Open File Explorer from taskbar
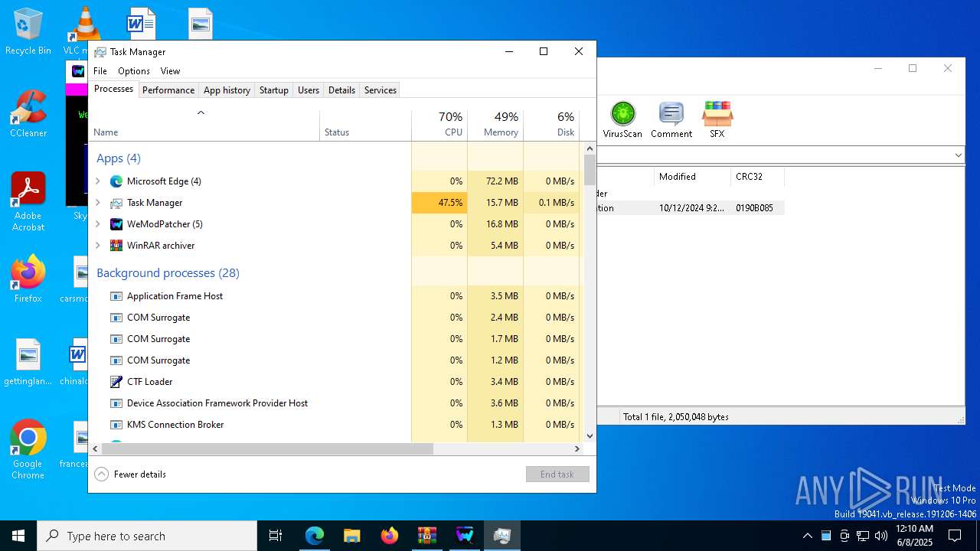The height and width of the screenshot is (551, 980). tap(352, 536)
